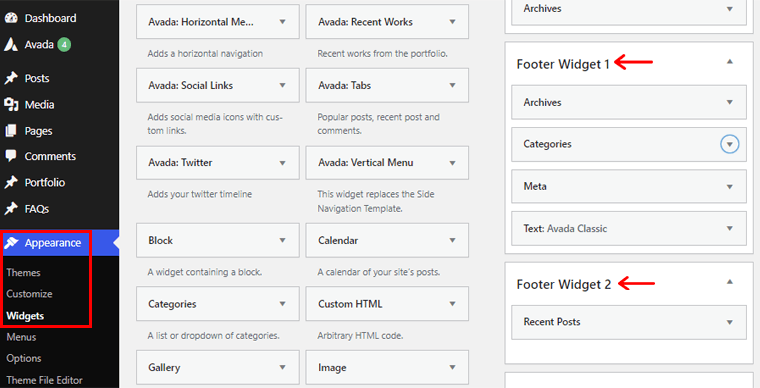Go to Menus under Appearance
Screen dimensions: 760x388
(x=21, y=337)
